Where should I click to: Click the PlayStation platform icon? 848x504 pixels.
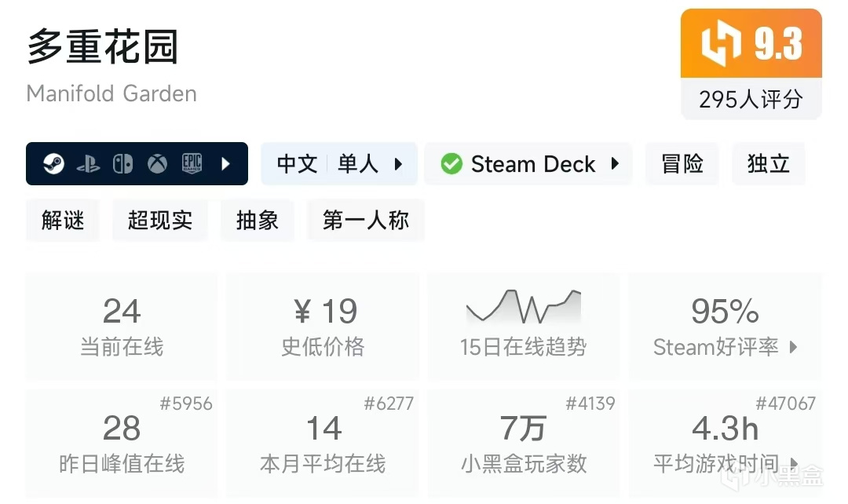click(88, 164)
